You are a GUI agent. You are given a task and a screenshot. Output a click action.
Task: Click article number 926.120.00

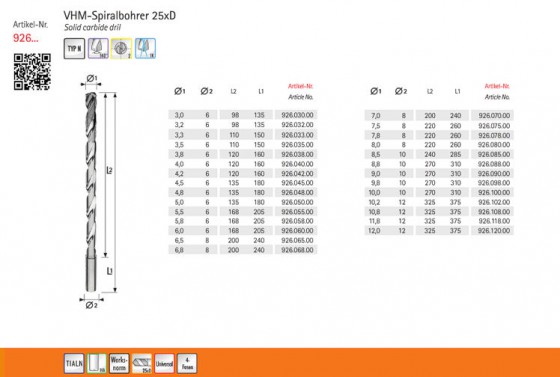tap(494, 231)
